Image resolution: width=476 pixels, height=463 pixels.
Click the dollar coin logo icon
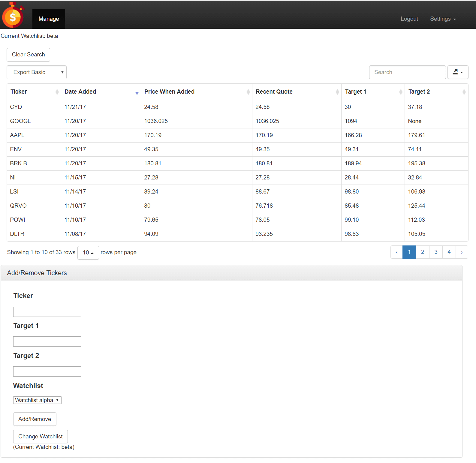pyautogui.click(x=13, y=15)
